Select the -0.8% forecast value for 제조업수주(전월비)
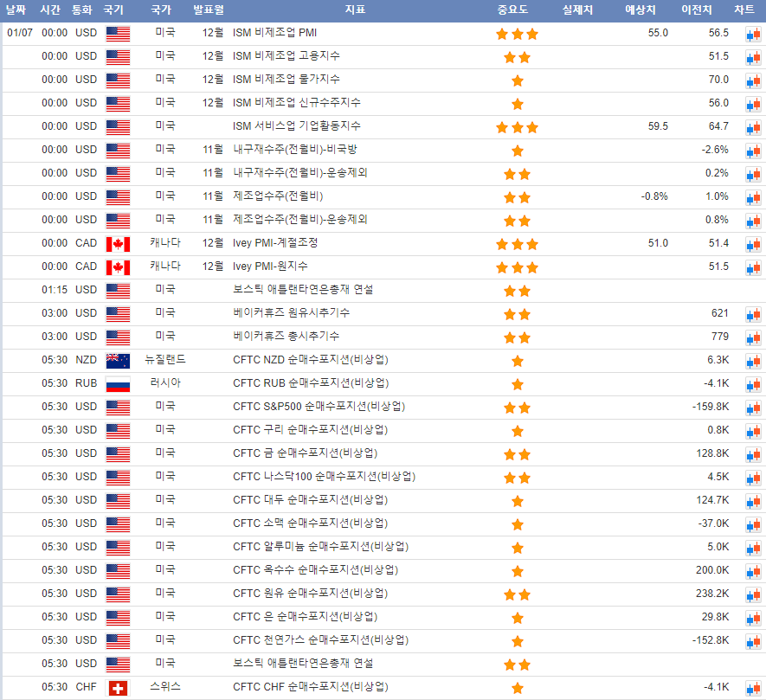 653,196
